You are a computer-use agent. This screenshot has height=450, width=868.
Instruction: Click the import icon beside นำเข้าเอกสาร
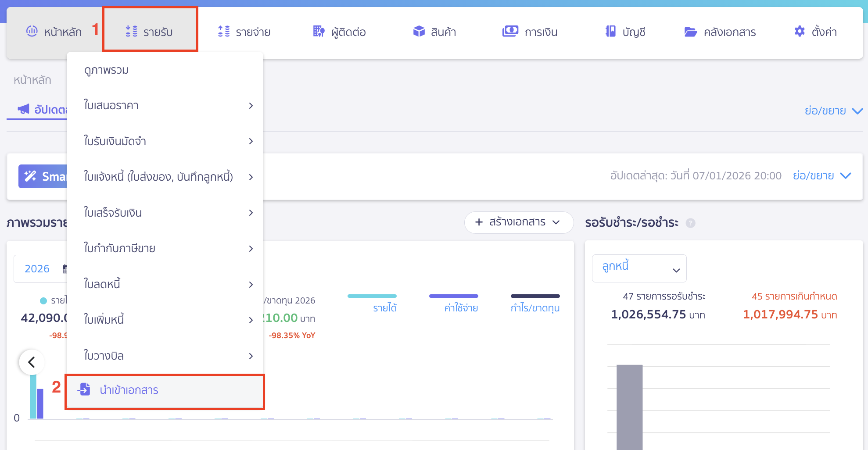(x=84, y=389)
